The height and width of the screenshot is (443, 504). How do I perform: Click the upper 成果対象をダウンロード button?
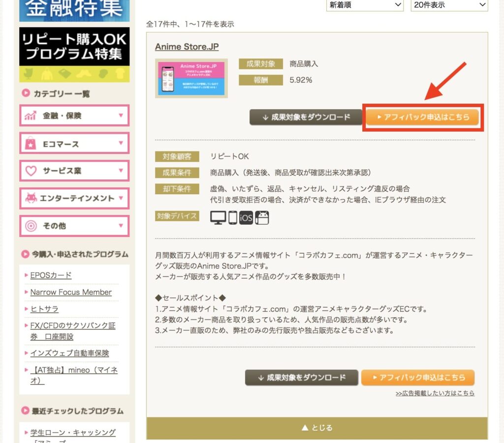tap(306, 117)
